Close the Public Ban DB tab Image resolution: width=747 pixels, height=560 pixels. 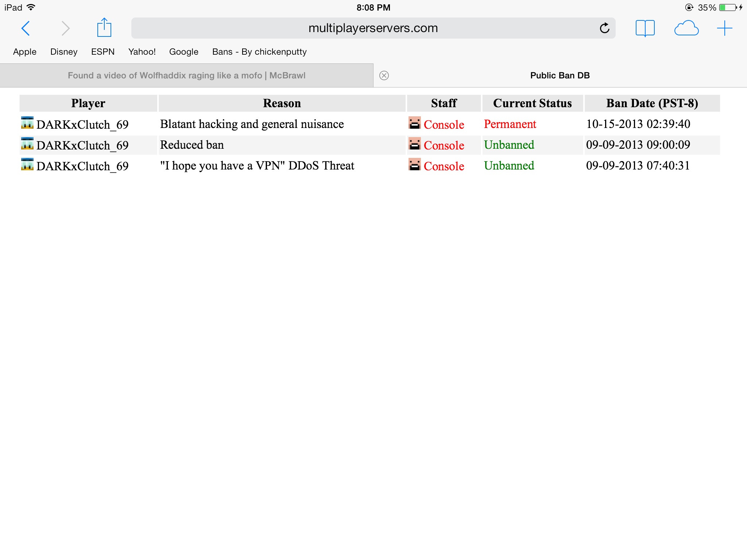[x=384, y=75]
